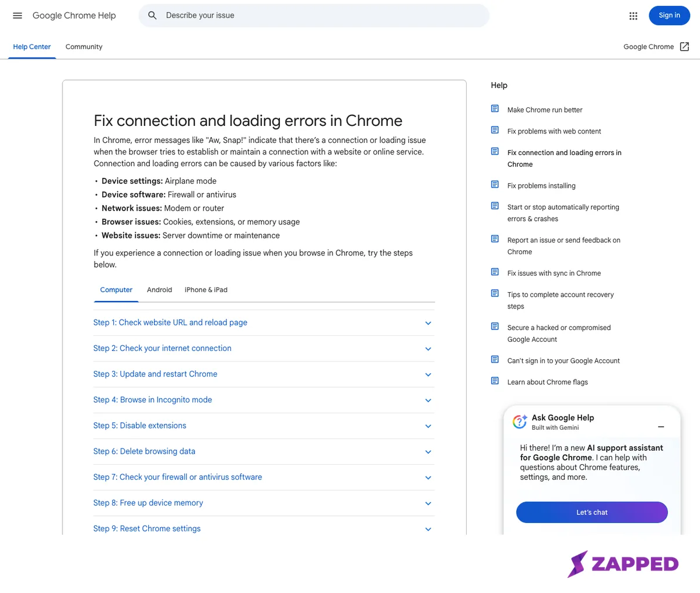Select the Computer platform tab

coord(116,290)
